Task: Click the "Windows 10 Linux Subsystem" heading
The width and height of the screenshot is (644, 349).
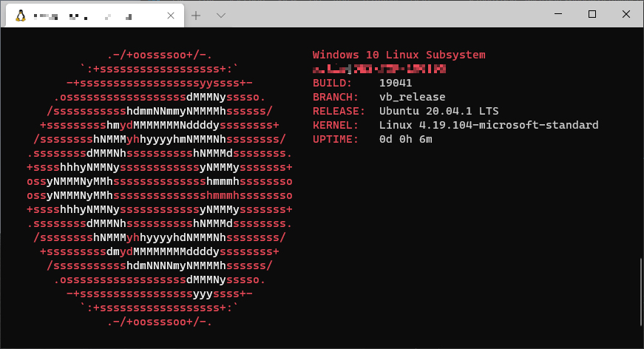Action: [399, 55]
